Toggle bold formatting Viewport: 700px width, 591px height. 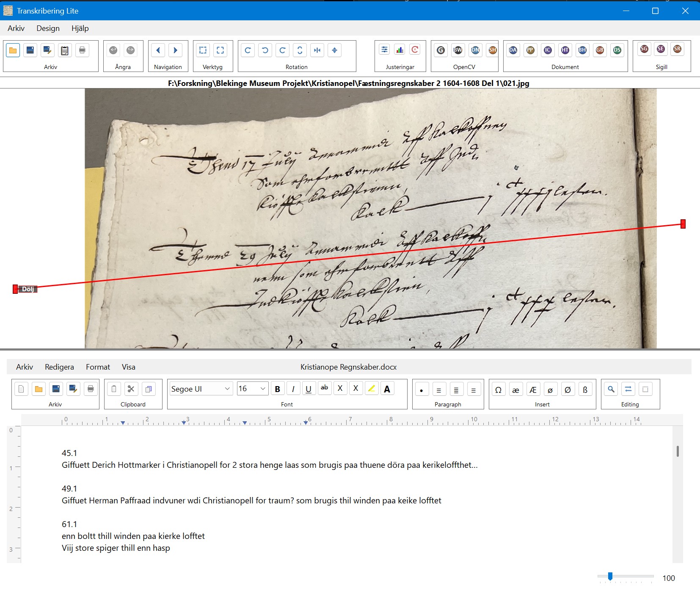click(278, 389)
